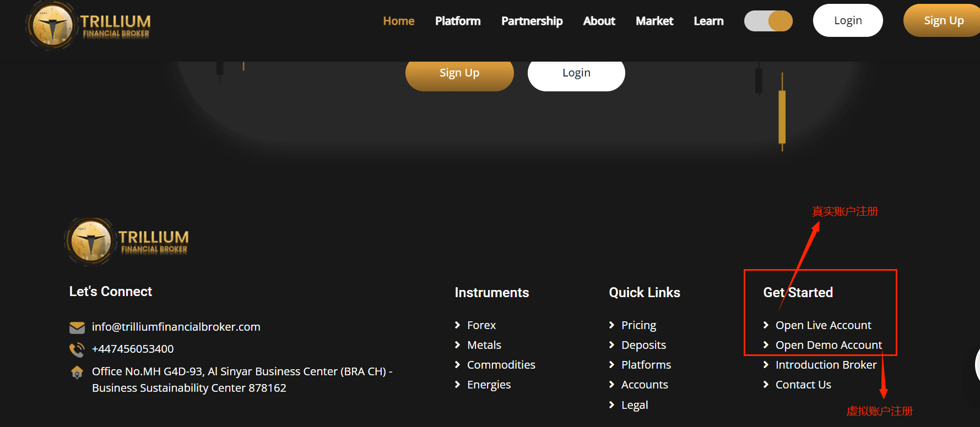
Task: Click the 'Let's Connect' heading
Action: pos(111,292)
